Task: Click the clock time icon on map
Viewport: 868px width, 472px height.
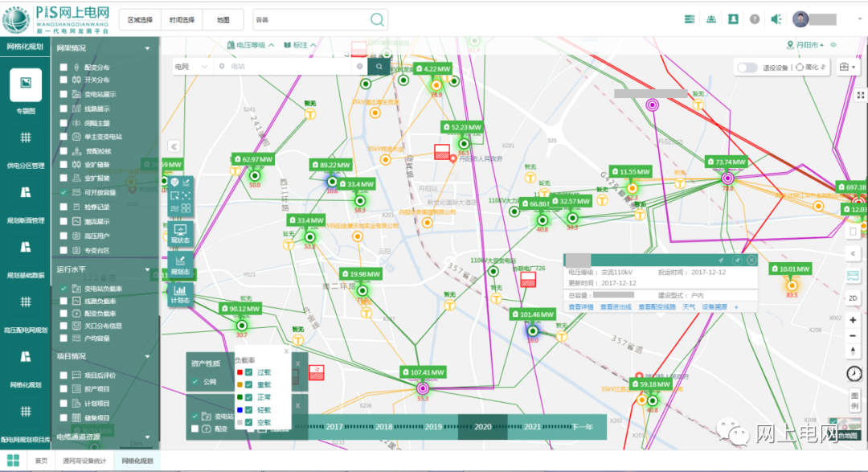Action: 854,373
